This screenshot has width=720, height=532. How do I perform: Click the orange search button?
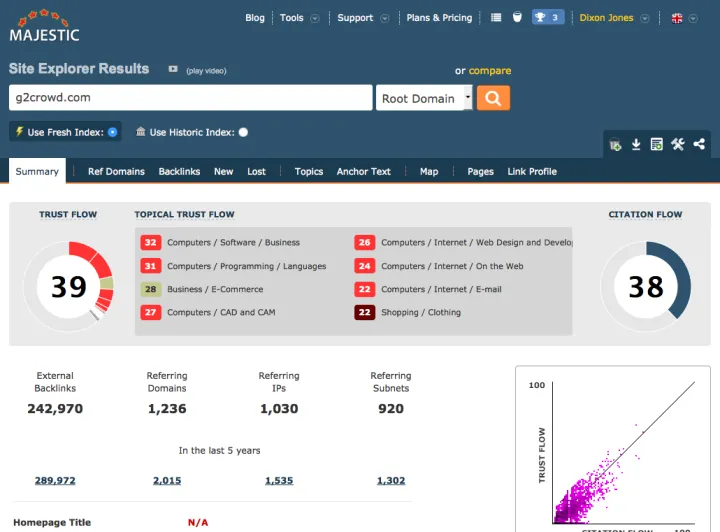pos(494,98)
